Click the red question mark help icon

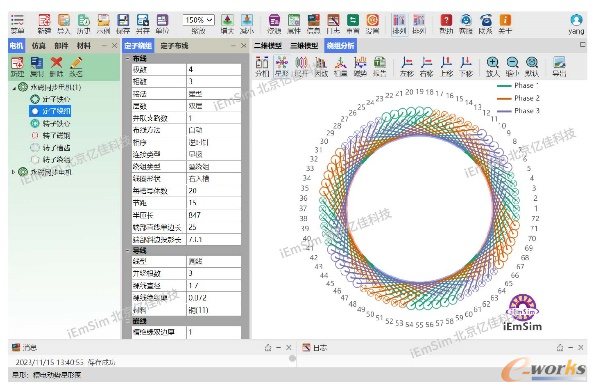coord(446,24)
